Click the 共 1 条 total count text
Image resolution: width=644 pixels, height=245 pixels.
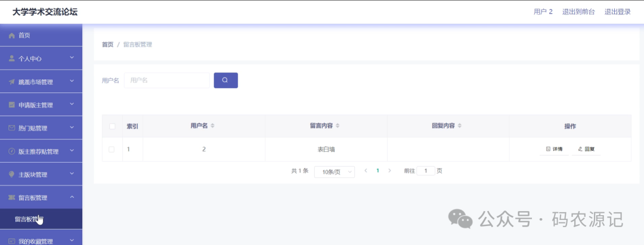[x=300, y=170]
